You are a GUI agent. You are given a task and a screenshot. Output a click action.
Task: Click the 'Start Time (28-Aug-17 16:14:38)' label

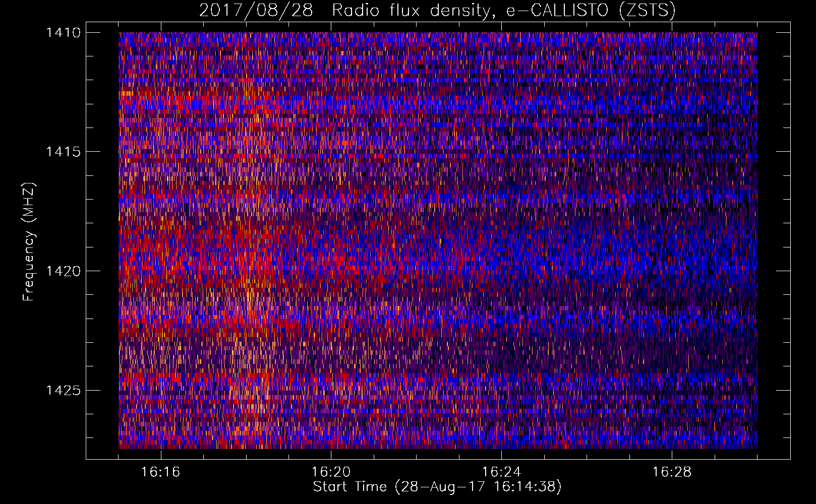click(x=437, y=487)
